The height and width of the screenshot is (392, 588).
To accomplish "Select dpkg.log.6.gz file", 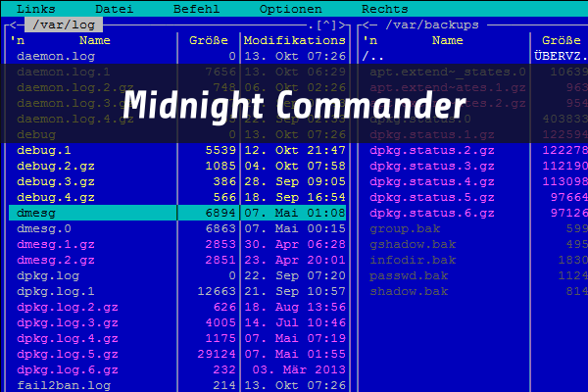I will (68, 370).
